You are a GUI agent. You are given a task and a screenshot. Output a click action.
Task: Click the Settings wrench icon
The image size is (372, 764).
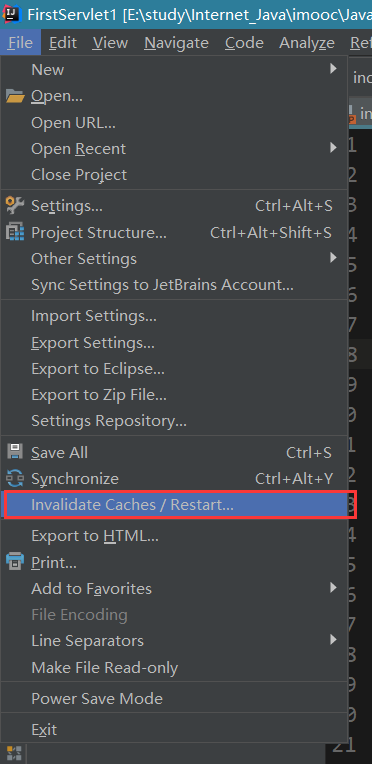click(15, 206)
